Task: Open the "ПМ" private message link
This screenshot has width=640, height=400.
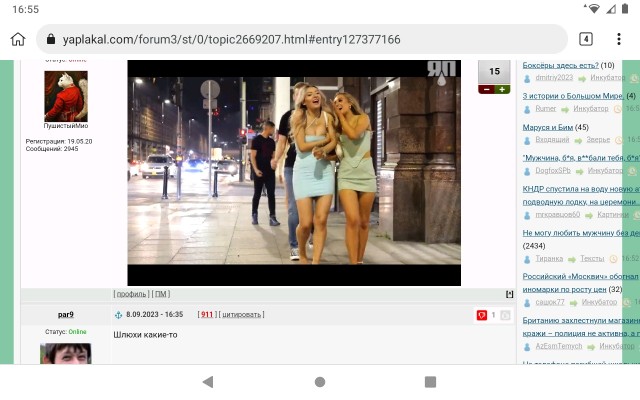Action: [x=161, y=294]
